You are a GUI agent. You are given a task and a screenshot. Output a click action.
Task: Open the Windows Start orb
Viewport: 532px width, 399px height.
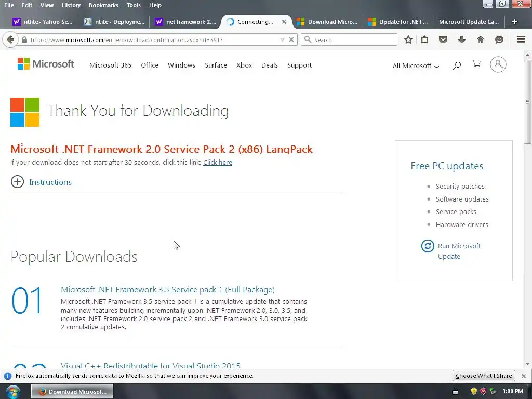(x=12, y=392)
